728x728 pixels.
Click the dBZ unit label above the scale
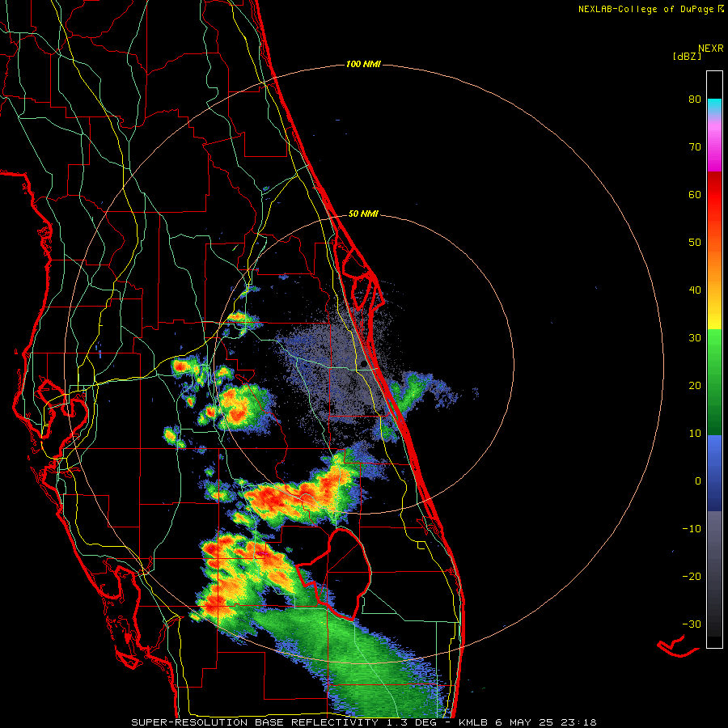pos(687,57)
